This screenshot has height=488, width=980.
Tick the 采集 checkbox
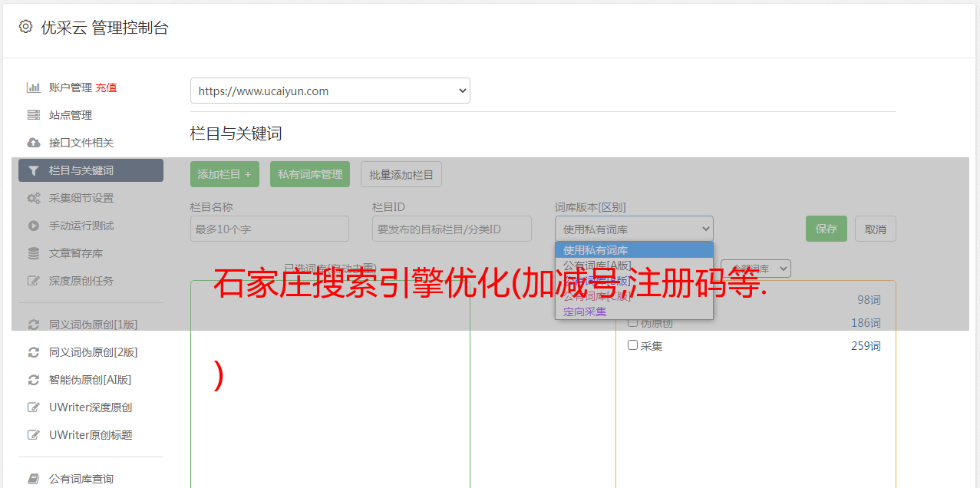(633, 345)
